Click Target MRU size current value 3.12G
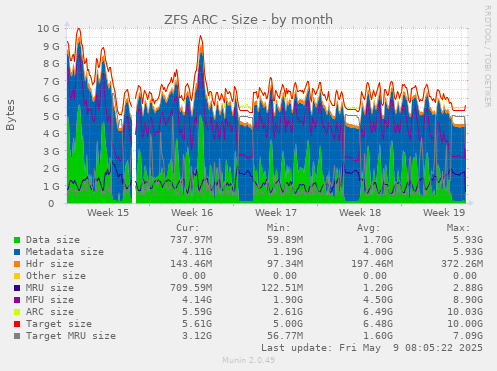Image resolution: width=497 pixels, height=371 pixels. click(197, 336)
